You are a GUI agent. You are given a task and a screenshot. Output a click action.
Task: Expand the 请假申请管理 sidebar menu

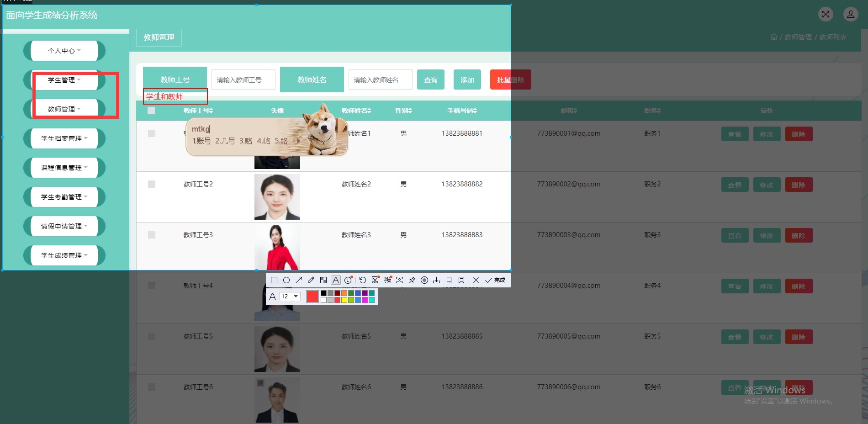(64, 226)
